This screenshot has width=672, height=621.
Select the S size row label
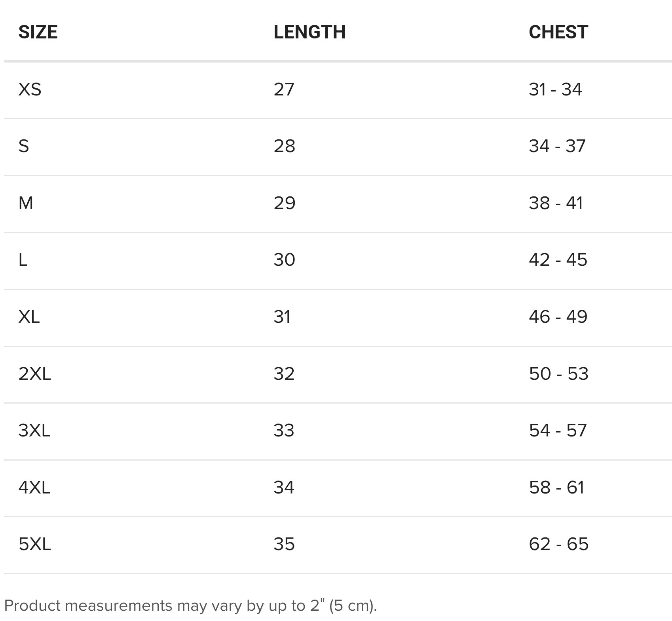24,146
